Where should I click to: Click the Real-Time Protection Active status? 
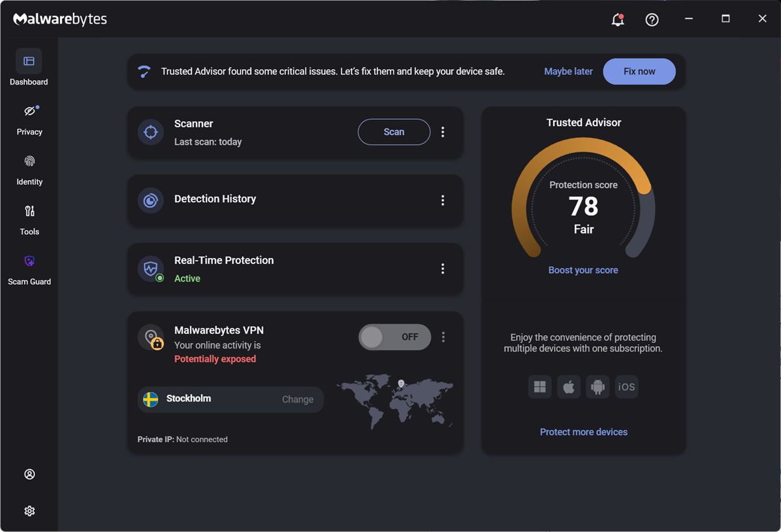tap(187, 278)
